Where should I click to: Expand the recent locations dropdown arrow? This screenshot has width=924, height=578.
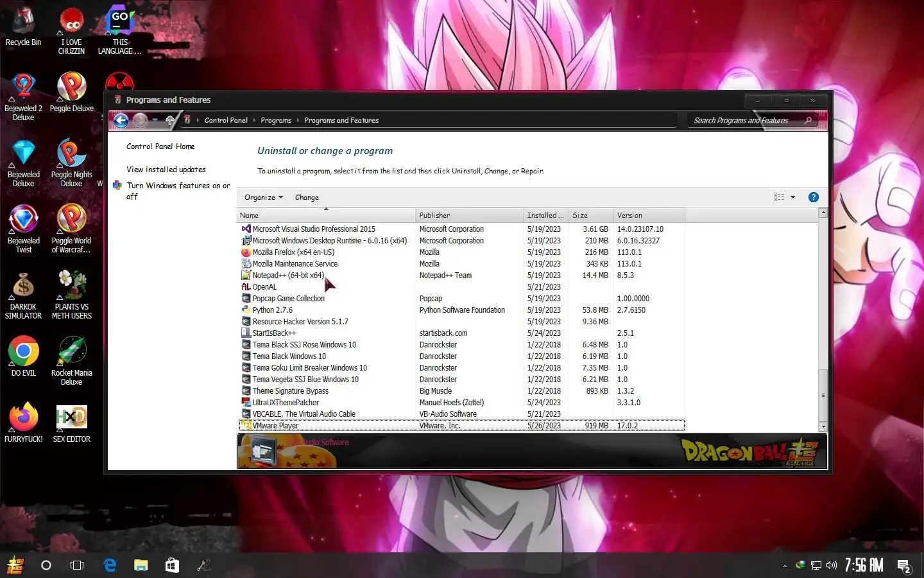(155, 120)
